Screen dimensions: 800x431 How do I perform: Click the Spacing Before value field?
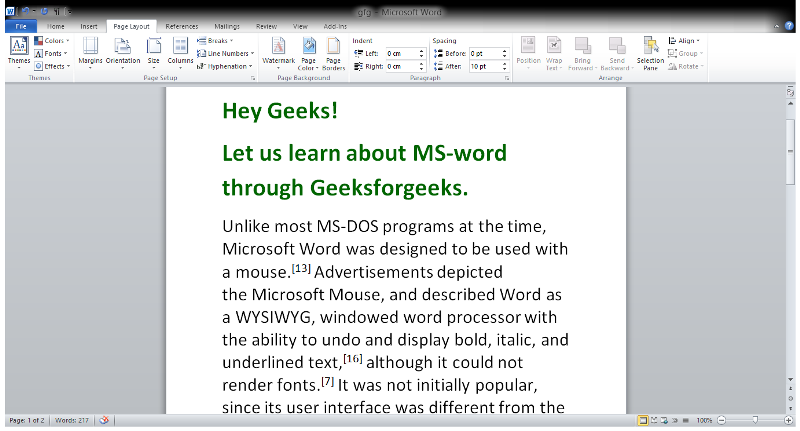485,53
